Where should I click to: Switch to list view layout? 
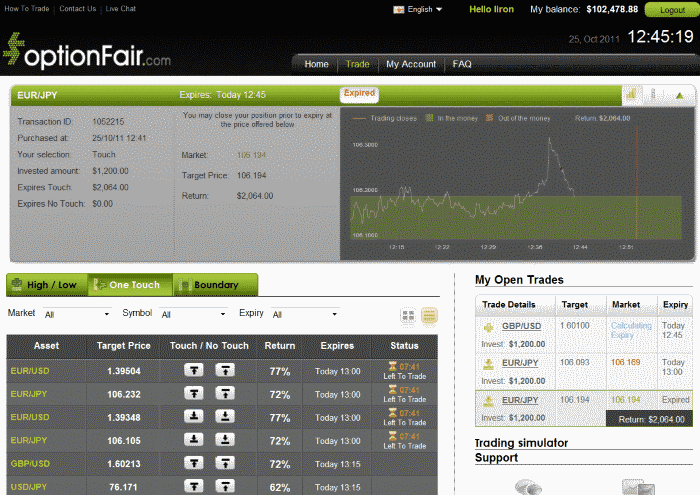pyautogui.click(x=429, y=316)
